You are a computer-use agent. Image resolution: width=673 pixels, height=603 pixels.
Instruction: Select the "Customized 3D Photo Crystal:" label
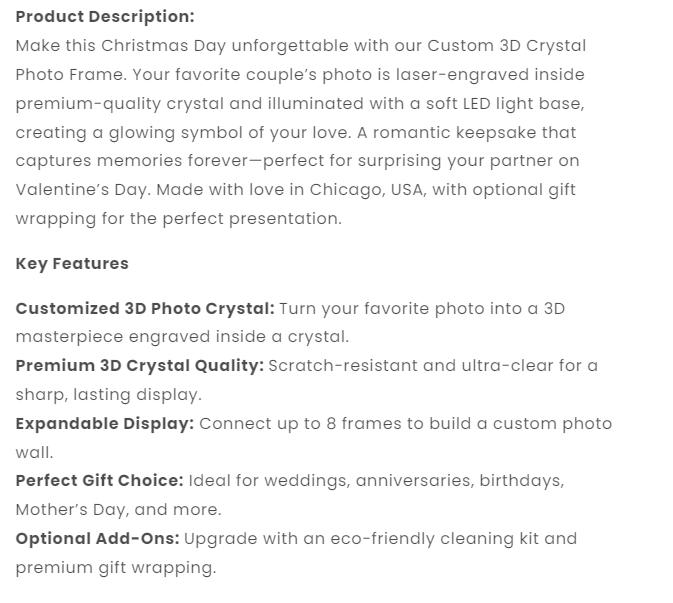(x=145, y=309)
